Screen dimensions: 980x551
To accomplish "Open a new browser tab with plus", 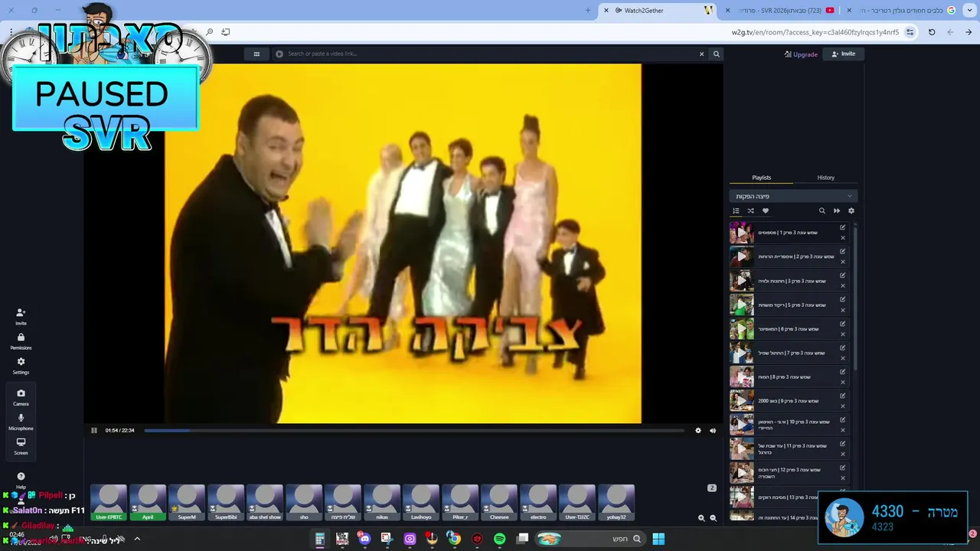I will (x=588, y=10).
